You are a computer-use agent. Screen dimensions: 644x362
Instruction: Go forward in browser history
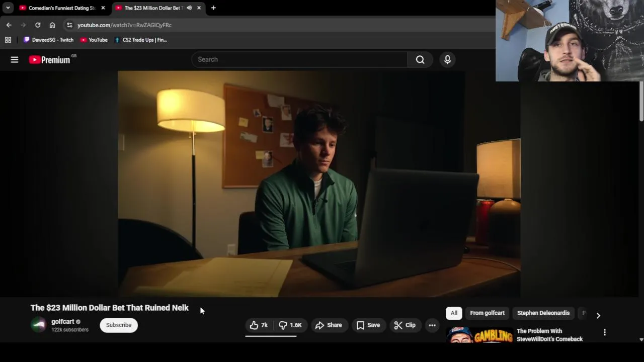[x=23, y=25]
